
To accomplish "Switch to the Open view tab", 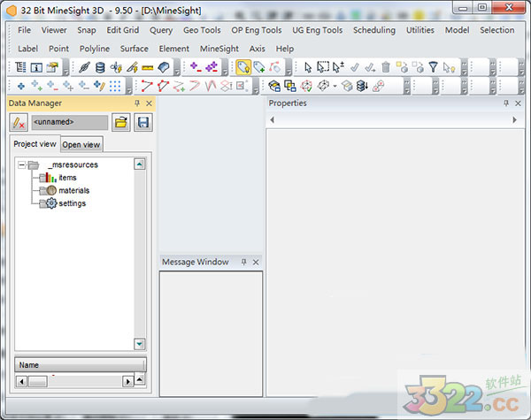I will pos(81,145).
